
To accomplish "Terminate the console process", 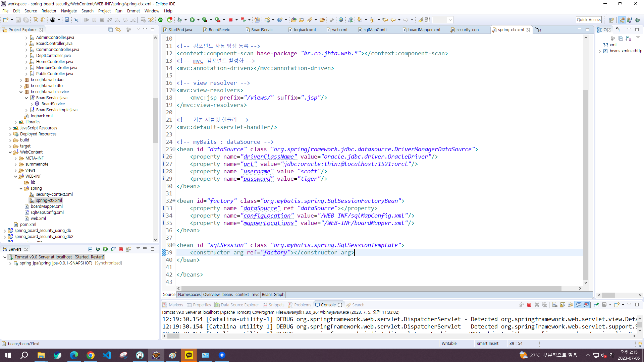I will (x=529, y=305).
